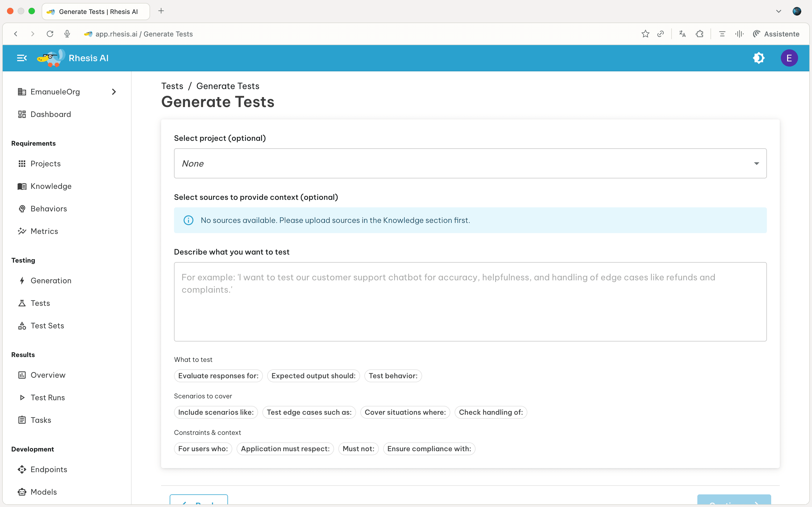Reload the current page
The height and width of the screenshot is (507, 812).
(x=50, y=34)
